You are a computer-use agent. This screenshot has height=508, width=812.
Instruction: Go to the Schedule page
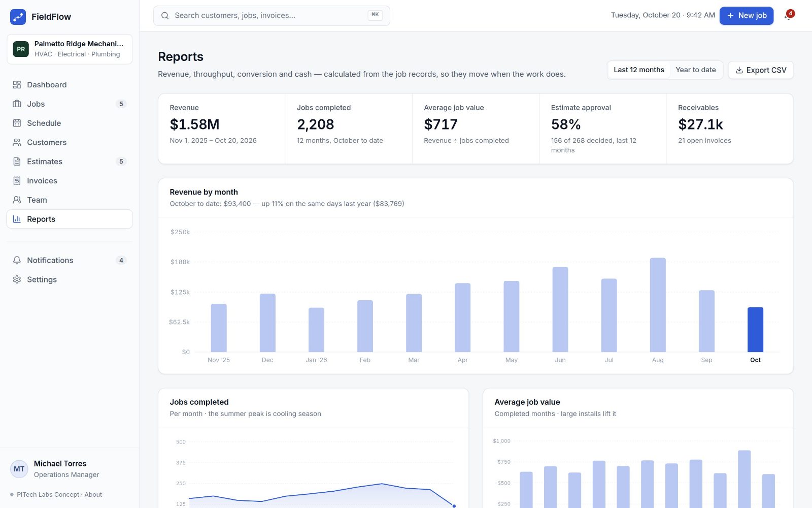pyautogui.click(x=70, y=123)
